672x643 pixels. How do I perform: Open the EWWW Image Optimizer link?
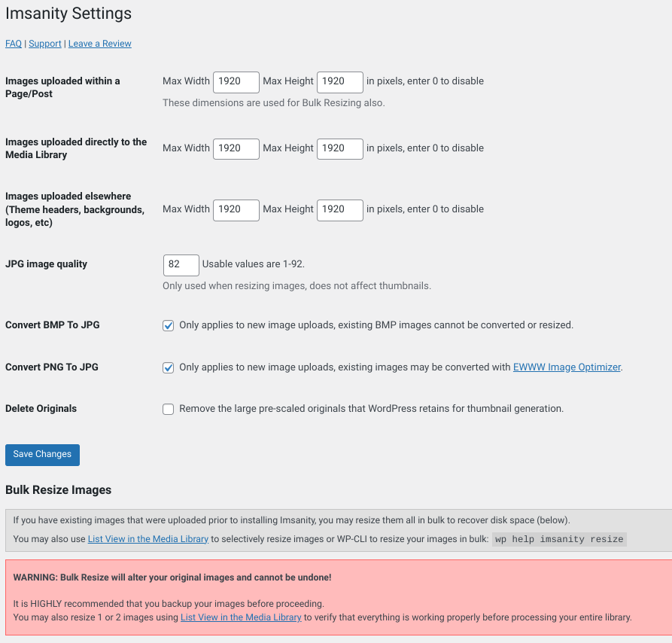[567, 367]
